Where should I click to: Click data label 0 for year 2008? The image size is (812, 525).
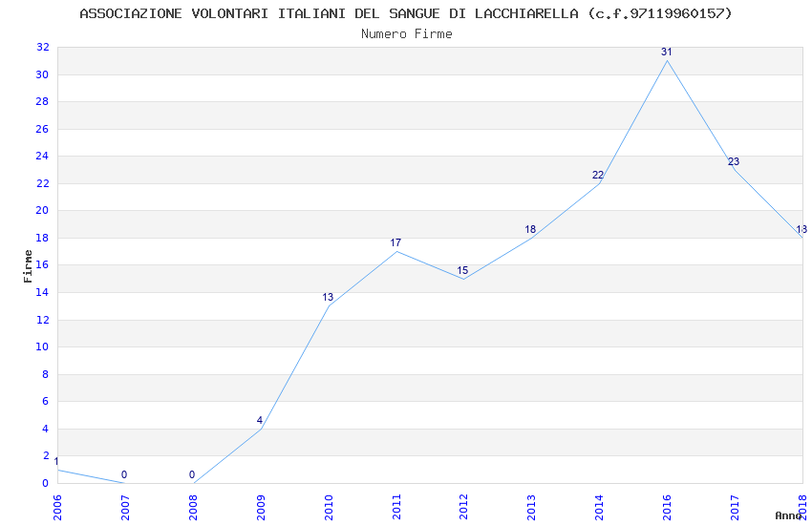192,474
